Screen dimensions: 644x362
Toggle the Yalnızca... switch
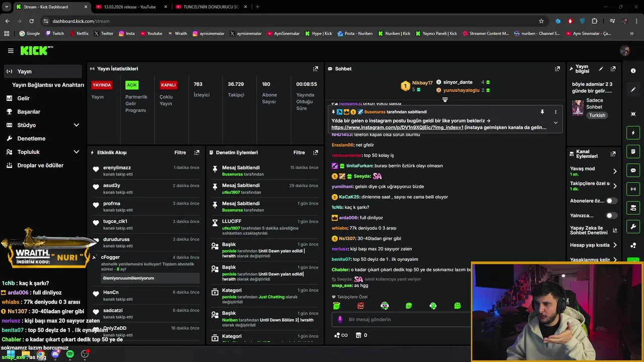(x=611, y=216)
